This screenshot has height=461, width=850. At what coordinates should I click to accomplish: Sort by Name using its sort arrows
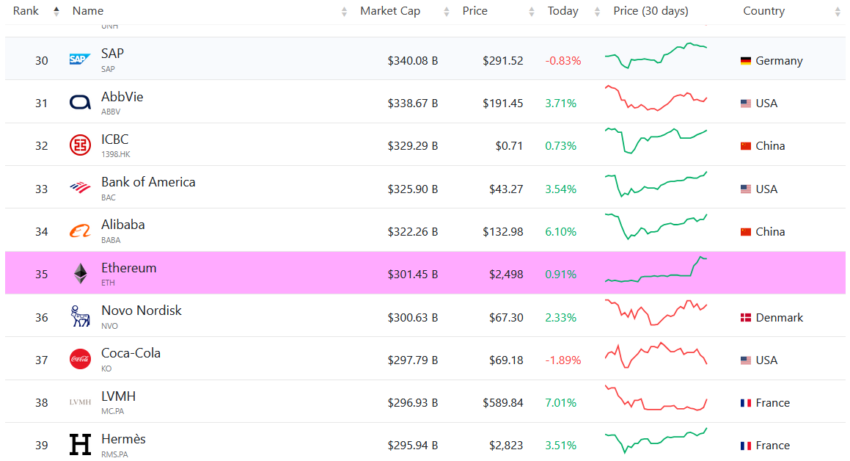(344, 11)
